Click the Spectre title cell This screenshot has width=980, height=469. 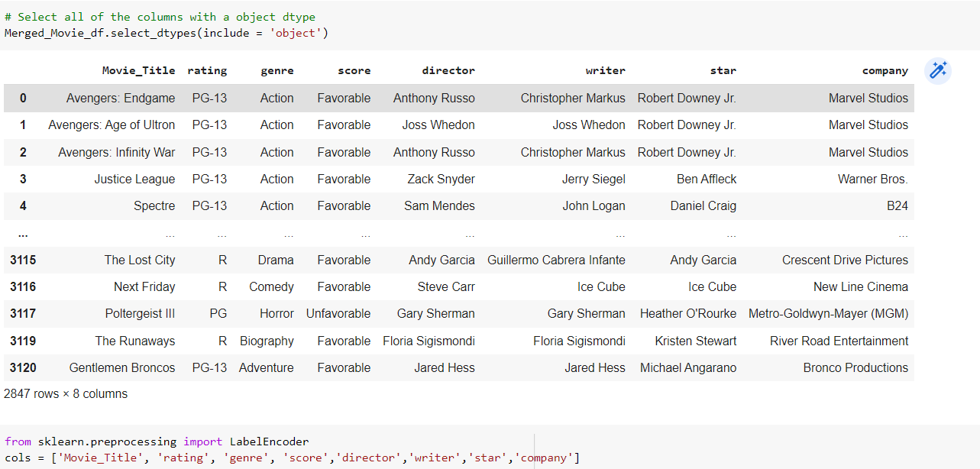pos(154,205)
